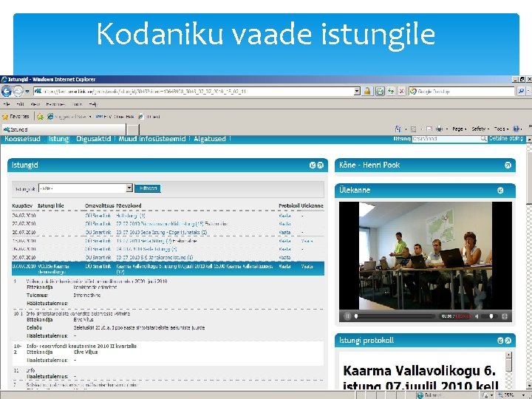Open the Tools command menu

coord(501,129)
